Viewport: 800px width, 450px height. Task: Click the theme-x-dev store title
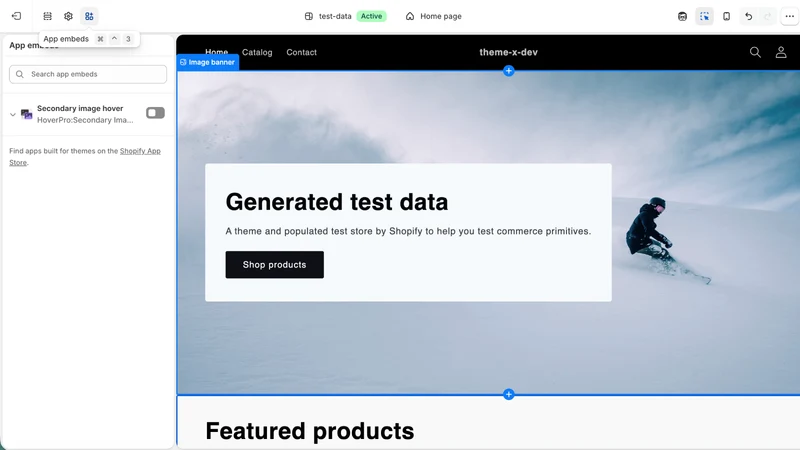tap(509, 52)
